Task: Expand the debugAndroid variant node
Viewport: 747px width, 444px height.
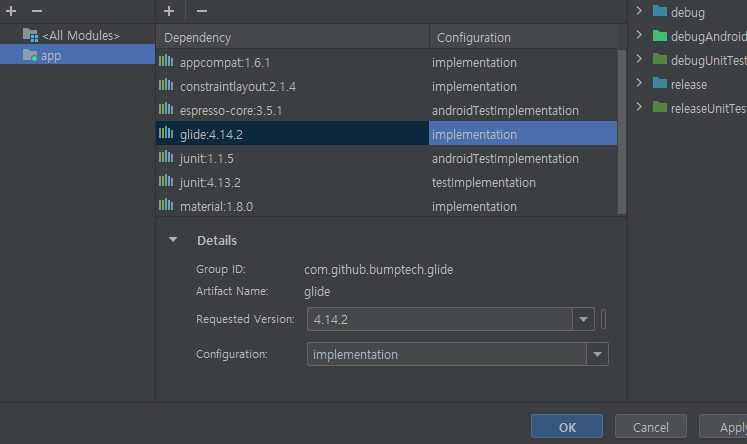Action: tap(639, 35)
